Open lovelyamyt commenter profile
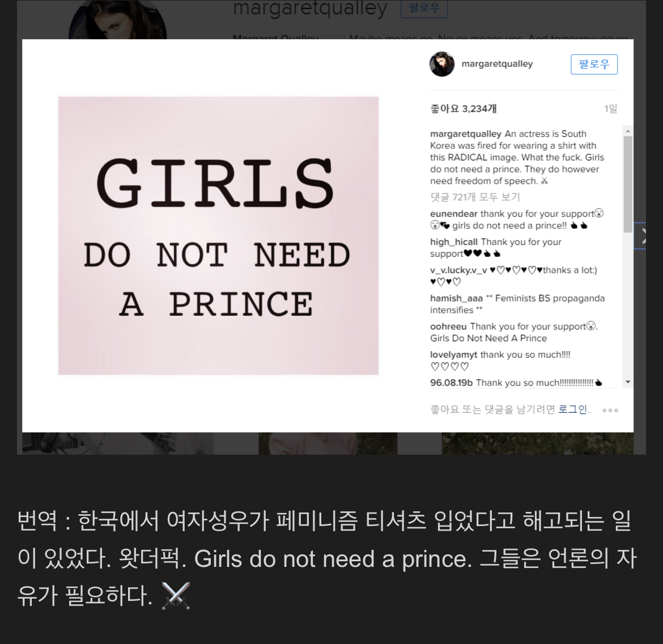Viewport: 663px width, 644px height. click(454, 354)
